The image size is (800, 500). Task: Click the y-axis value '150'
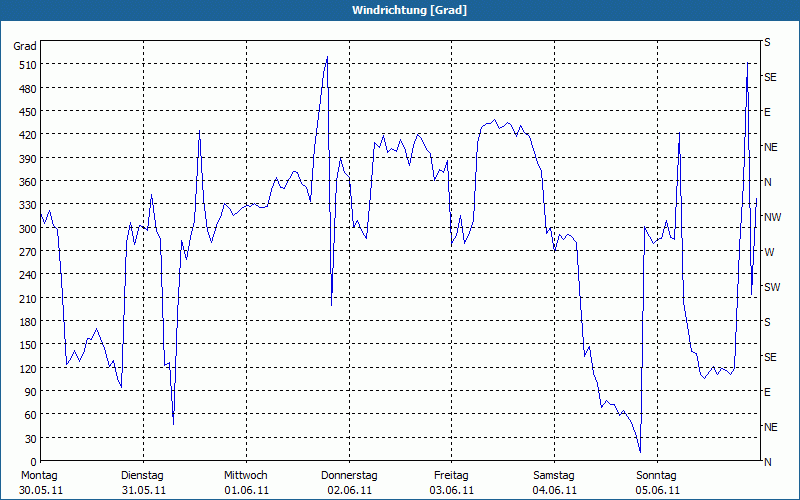[28, 345]
